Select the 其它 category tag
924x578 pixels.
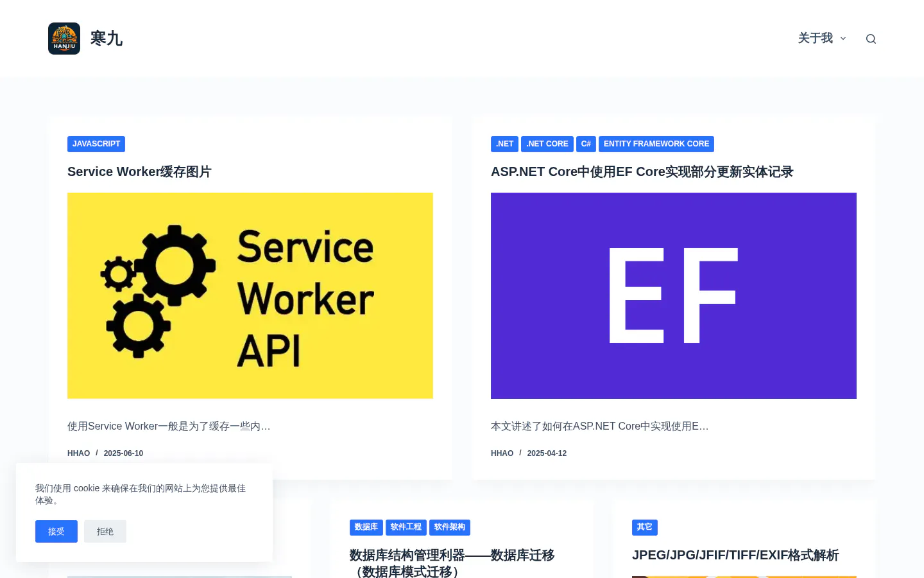[645, 527]
